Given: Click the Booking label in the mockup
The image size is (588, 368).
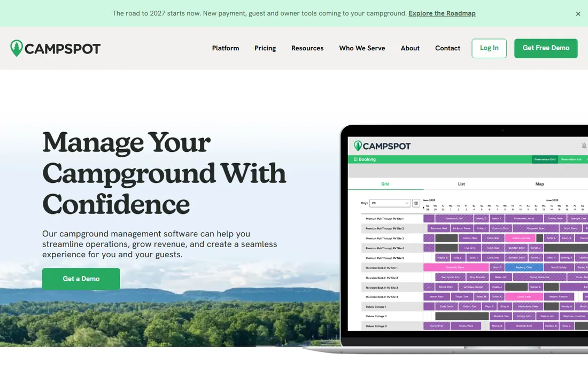Looking at the screenshot, I should [x=367, y=159].
